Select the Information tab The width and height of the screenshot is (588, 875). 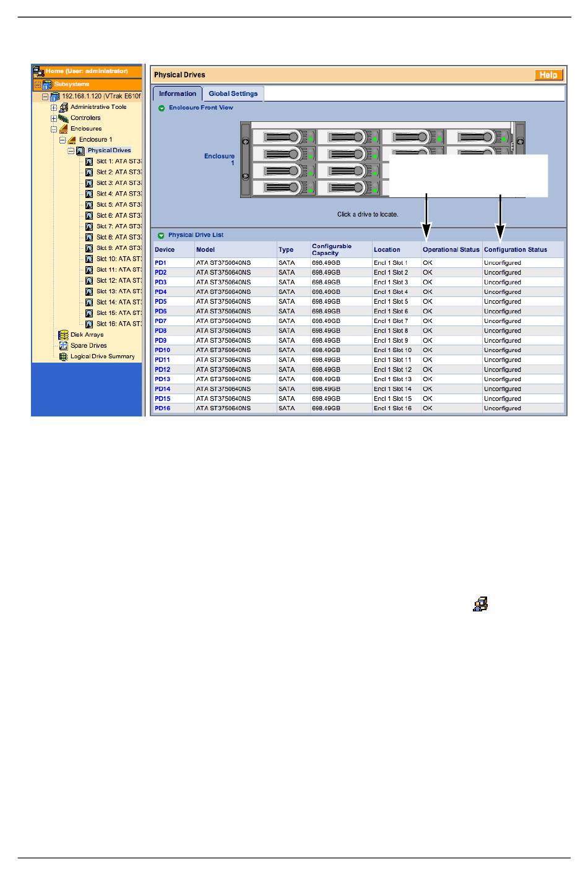(x=177, y=94)
